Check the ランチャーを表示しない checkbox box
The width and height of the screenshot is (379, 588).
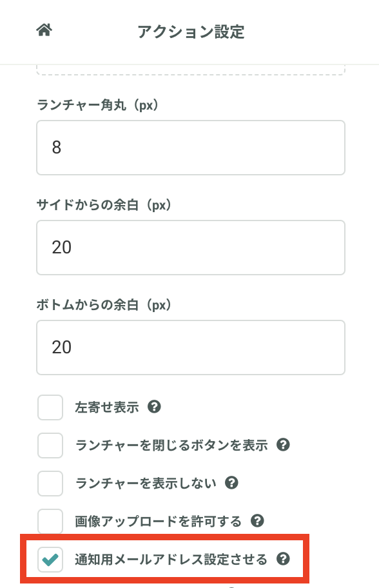(x=50, y=484)
